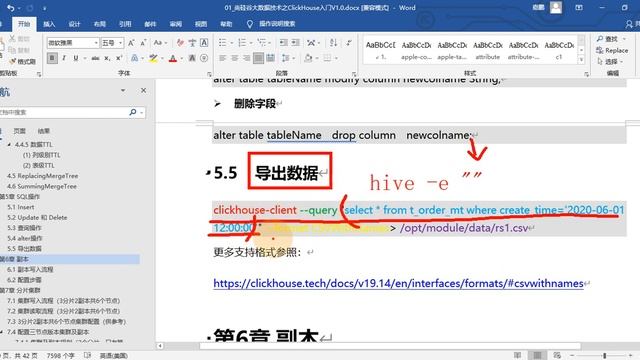Apply underline formatting

(76, 58)
